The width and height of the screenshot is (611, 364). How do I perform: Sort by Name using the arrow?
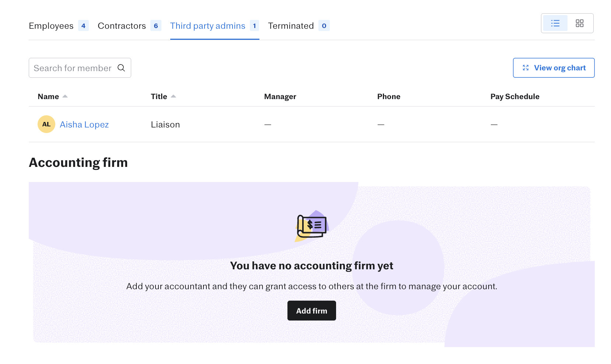65,96
